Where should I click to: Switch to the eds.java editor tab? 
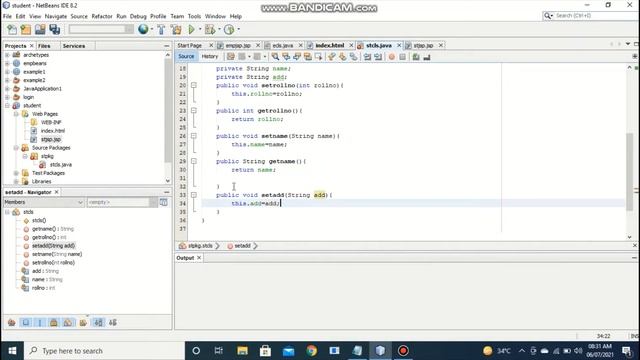tap(282, 45)
